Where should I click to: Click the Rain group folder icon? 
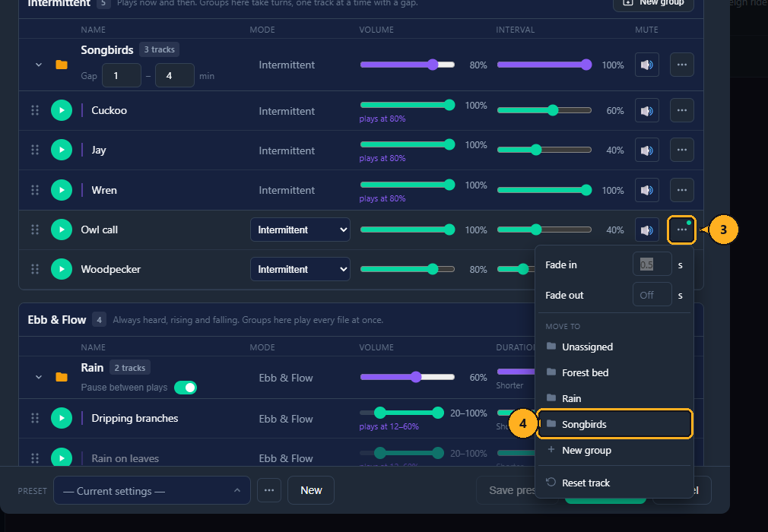click(62, 377)
